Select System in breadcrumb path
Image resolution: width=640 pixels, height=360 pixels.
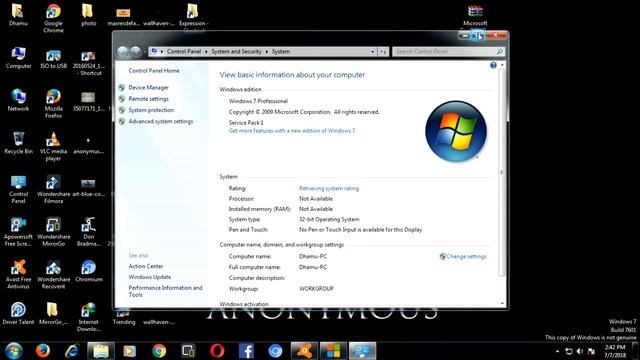click(281, 51)
